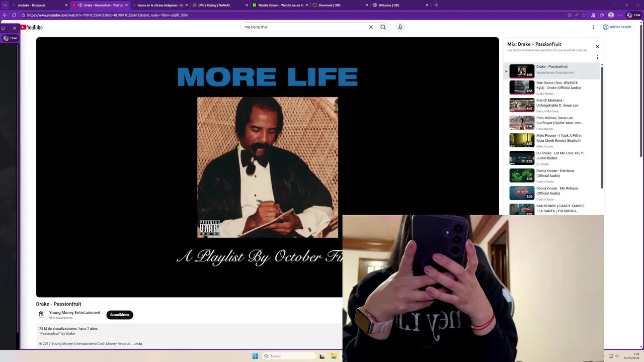Open the Chat sidebar item at left
644x362 pixels.
(10, 38)
